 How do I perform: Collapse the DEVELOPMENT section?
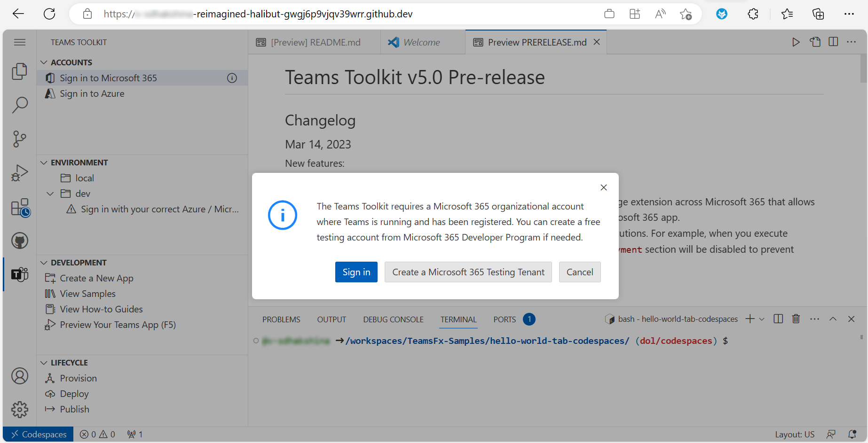click(x=44, y=263)
